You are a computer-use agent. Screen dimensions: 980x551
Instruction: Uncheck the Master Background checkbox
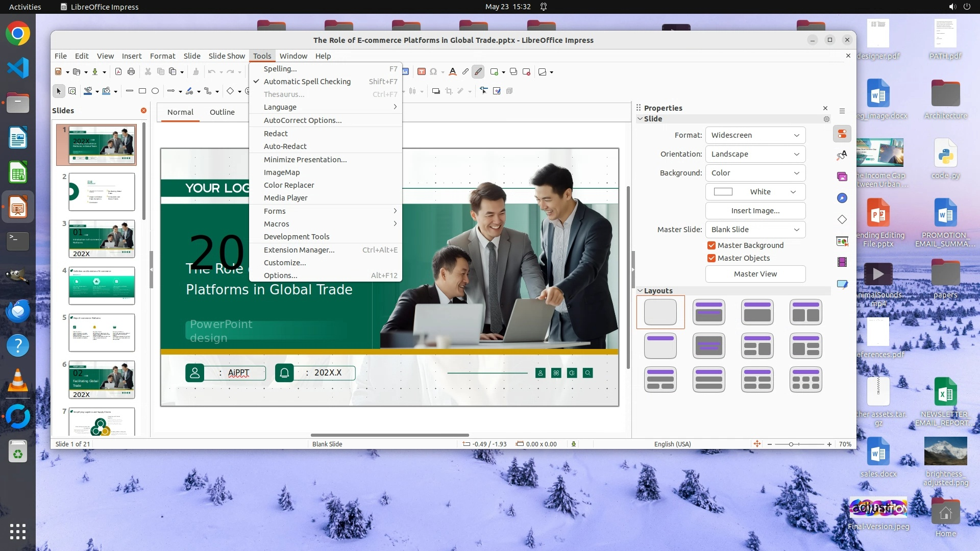point(712,245)
